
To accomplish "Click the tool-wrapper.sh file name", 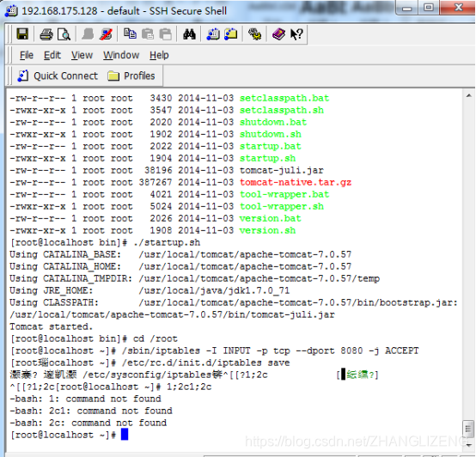I will point(282,207).
